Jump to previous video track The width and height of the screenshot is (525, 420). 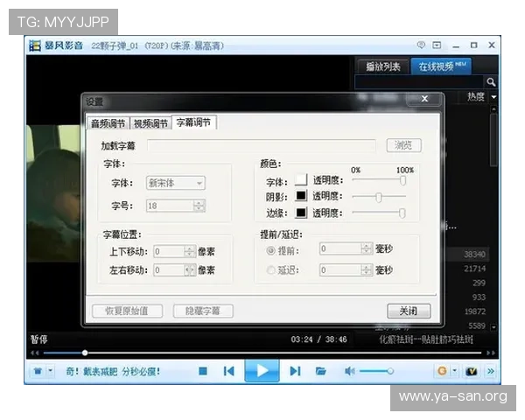pos(228,371)
